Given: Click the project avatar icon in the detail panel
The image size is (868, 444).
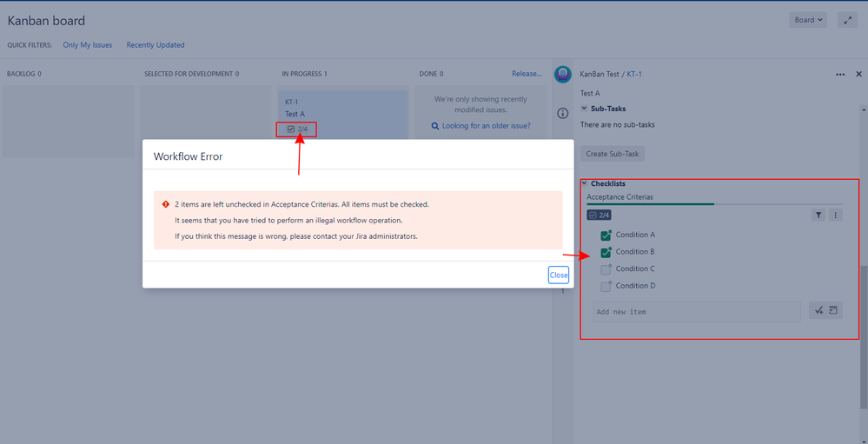Looking at the screenshot, I should coord(562,75).
